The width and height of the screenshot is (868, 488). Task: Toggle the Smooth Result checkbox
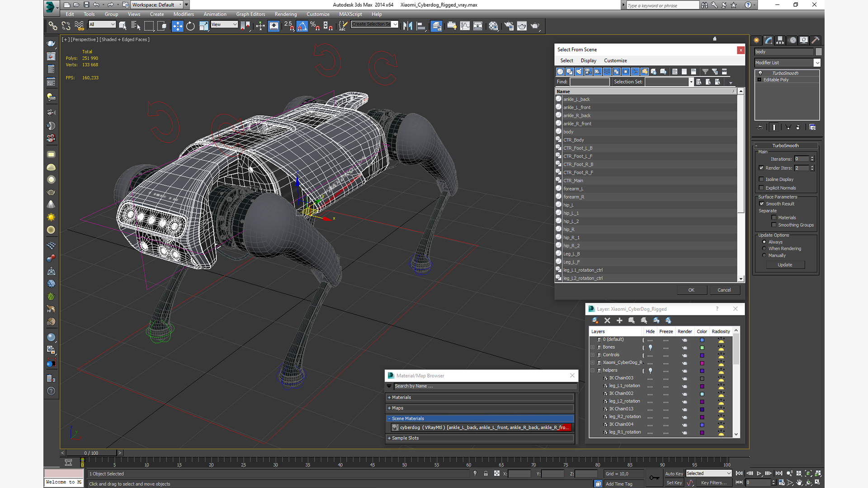coord(761,204)
